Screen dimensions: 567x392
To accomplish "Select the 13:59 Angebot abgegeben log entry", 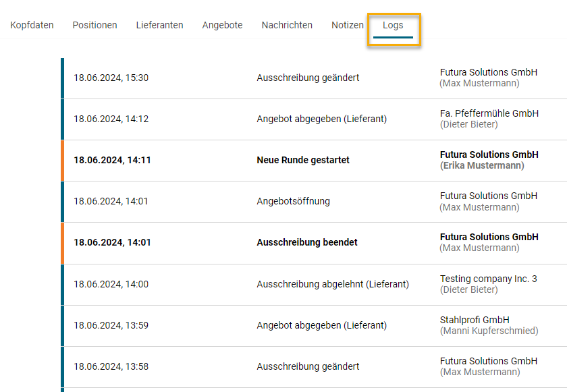I will (x=321, y=325).
